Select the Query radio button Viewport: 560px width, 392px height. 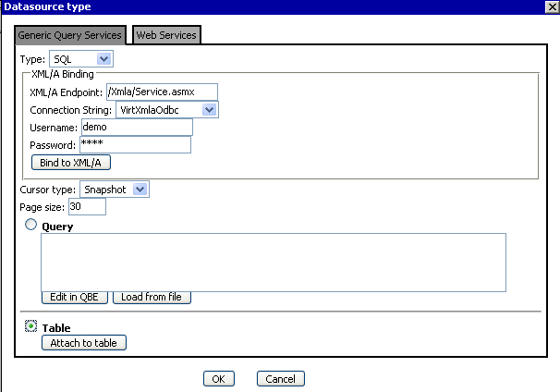coord(30,225)
